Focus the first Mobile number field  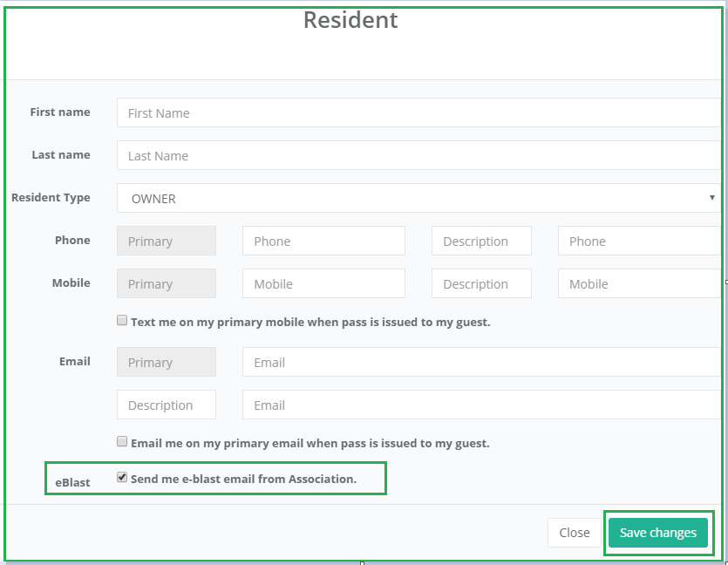pyautogui.click(x=323, y=283)
